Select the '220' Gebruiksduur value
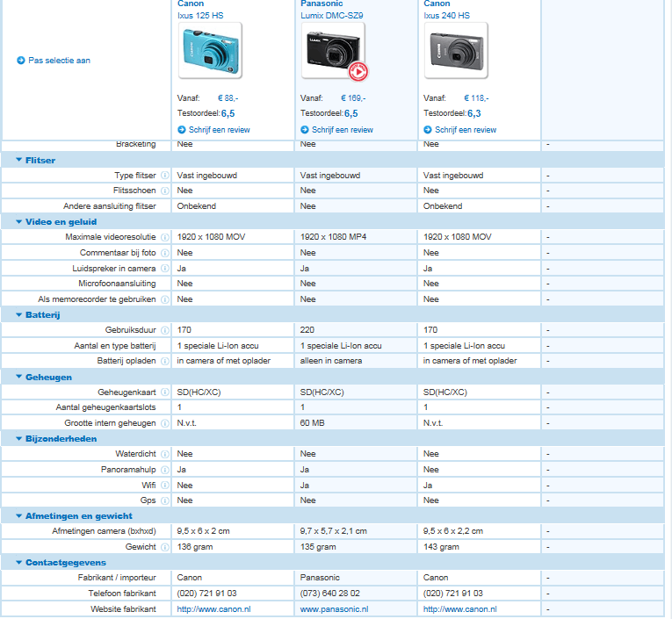 [x=307, y=330]
